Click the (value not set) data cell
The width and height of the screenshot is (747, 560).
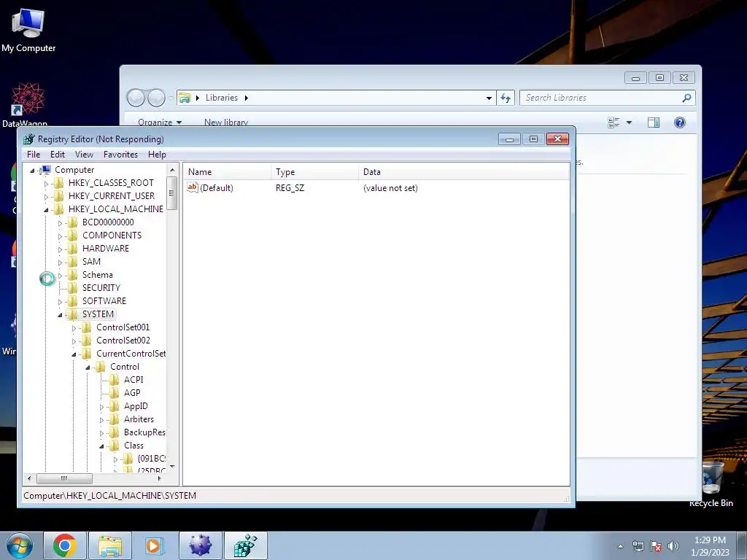[390, 187]
